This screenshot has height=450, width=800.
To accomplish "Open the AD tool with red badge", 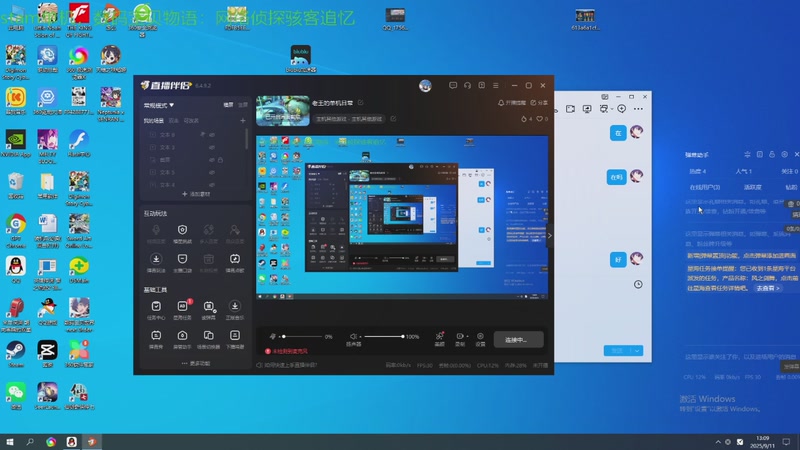I will tap(182, 309).
